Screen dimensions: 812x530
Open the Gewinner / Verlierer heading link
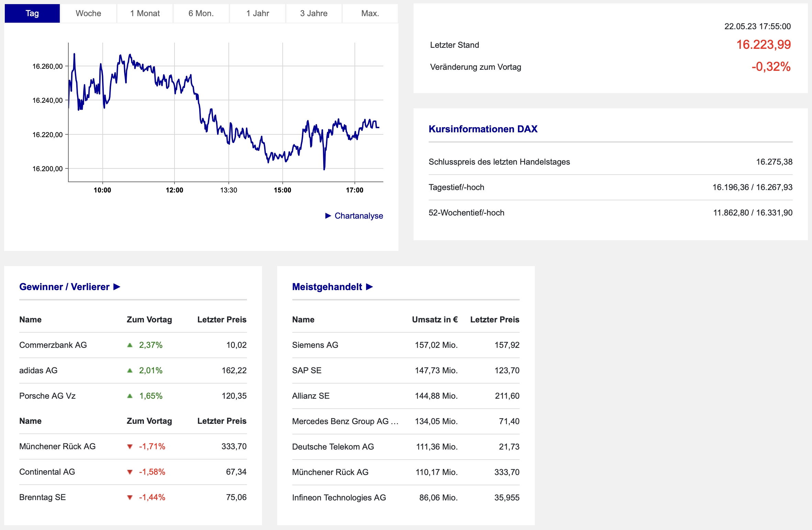[x=64, y=287]
